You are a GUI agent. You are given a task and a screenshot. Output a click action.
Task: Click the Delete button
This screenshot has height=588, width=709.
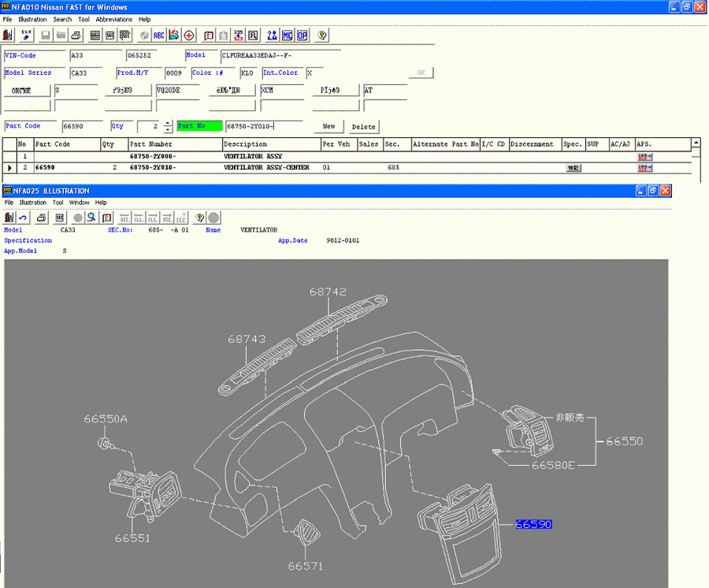(x=363, y=127)
